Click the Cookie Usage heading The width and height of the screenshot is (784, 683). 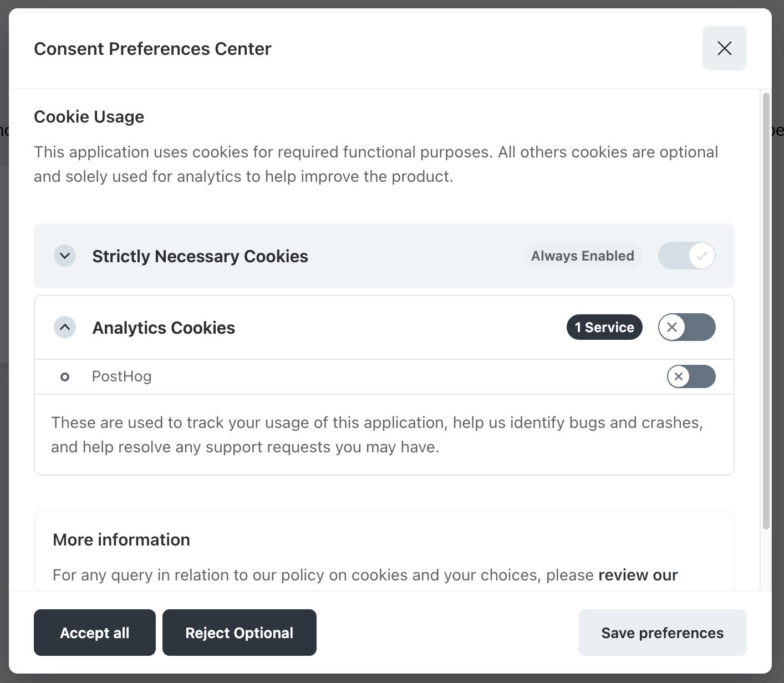[89, 117]
